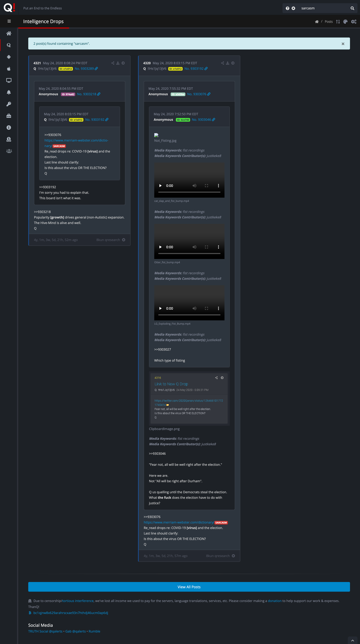The width and height of the screenshot is (360, 644).
Task: Open ClipboardImage.png drop 4316 thumbnail
Action: coord(189,398)
